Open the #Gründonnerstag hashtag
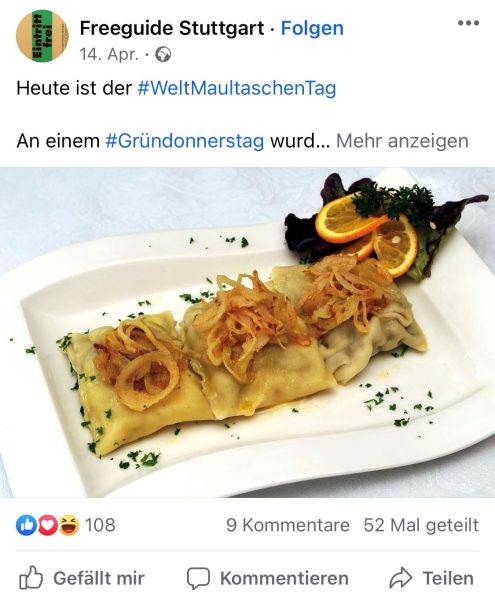The width and height of the screenshot is (495, 600). [184, 141]
